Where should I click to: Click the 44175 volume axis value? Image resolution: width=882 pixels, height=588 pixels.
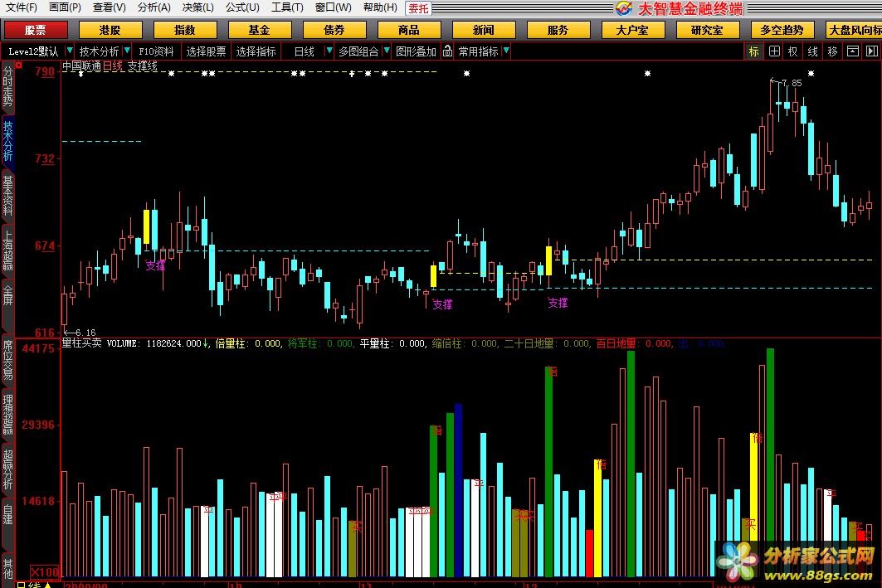pyautogui.click(x=38, y=348)
